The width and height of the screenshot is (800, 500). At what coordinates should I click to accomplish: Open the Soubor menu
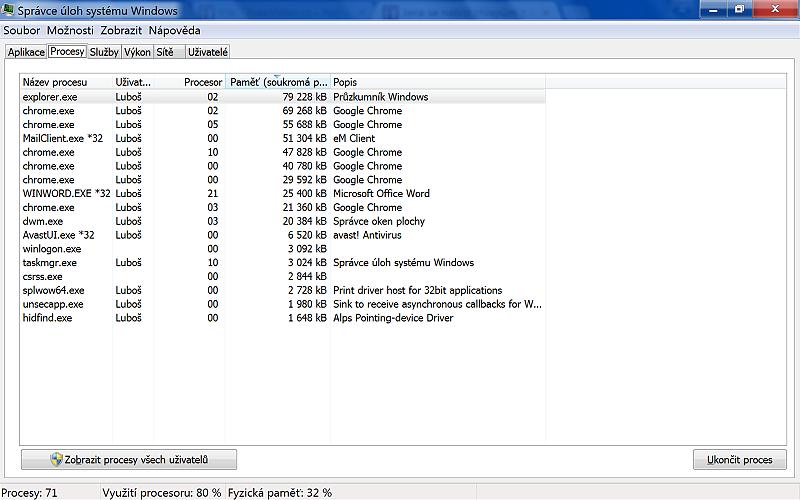click(21, 31)
